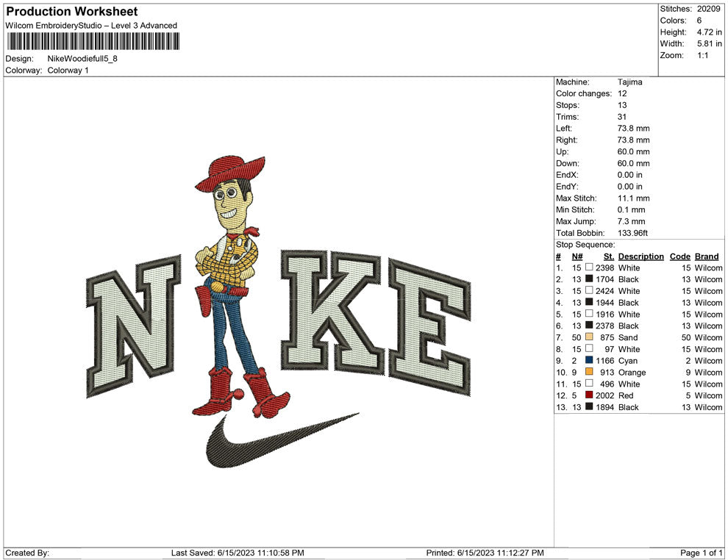Click the design name NikeWoodiefull5_8
This screenshot has width=728, height=560.
pos(82,59)
